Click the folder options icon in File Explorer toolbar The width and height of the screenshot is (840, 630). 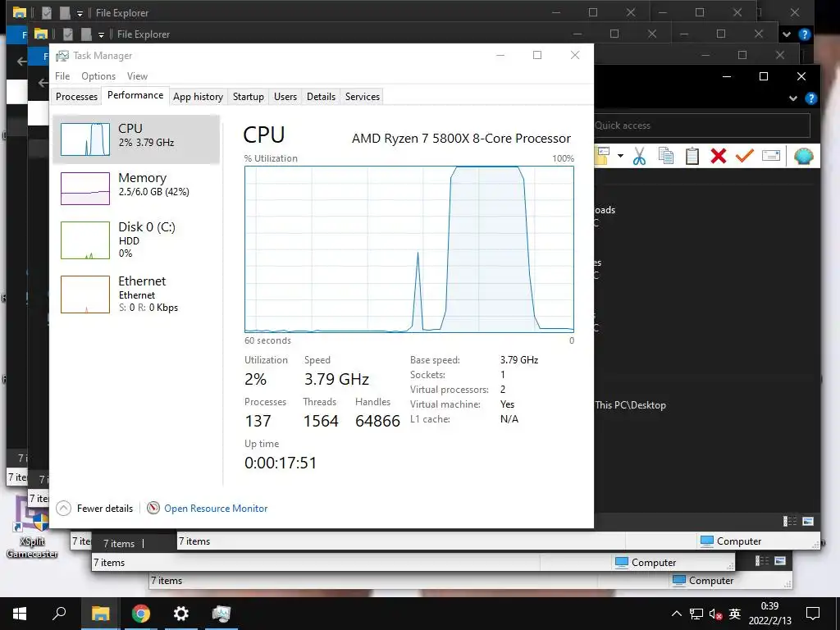(603, 156)
